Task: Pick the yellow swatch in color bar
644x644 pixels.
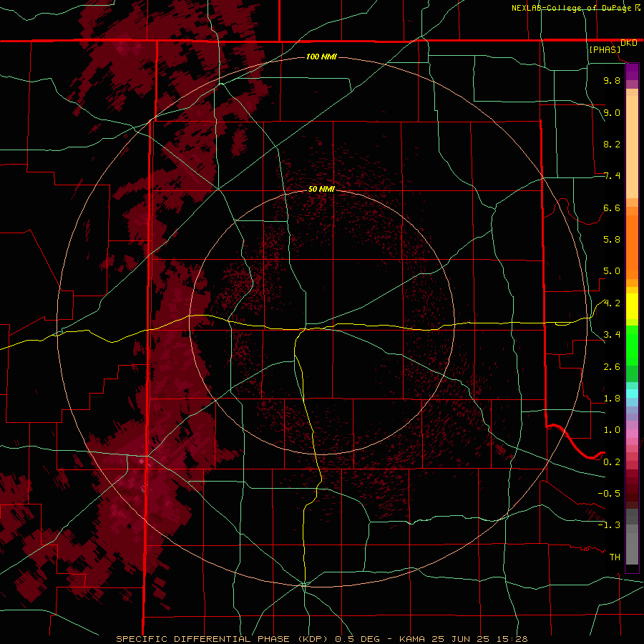Action: (x=632, y=306)
